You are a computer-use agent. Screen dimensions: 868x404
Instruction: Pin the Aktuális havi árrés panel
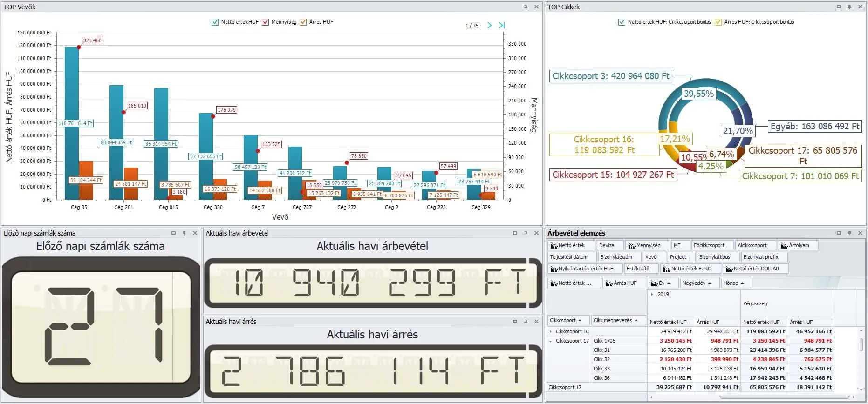pyautogui.click(x=526, y=322)
